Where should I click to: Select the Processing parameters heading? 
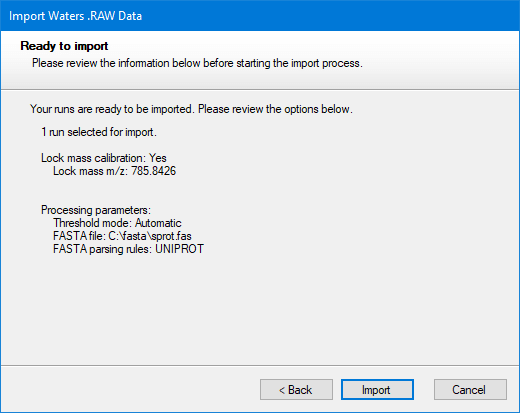coord(96,210)
